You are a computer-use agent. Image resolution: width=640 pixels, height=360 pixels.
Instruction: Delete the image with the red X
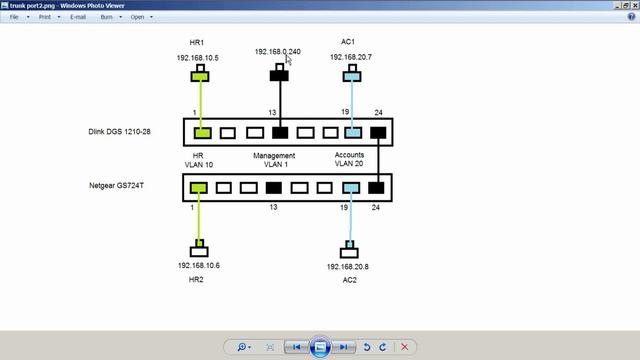click(404, 347)
